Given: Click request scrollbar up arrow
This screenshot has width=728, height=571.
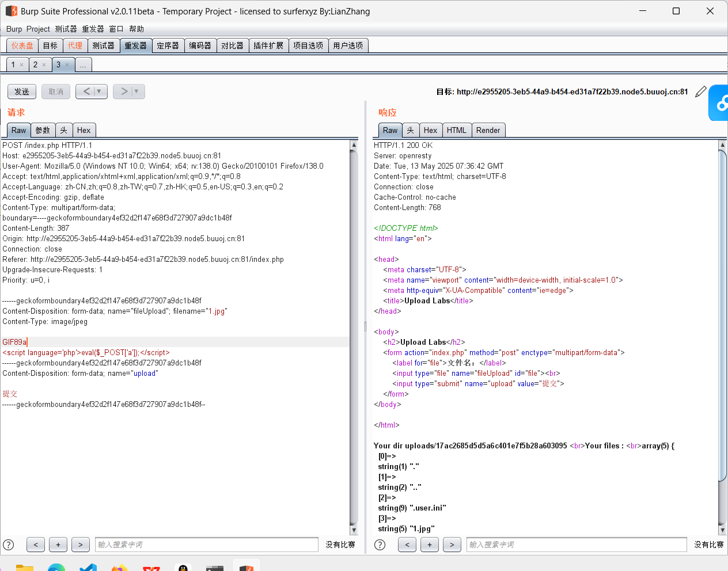Looking at the screenshot, I should [x=354, y=145].
